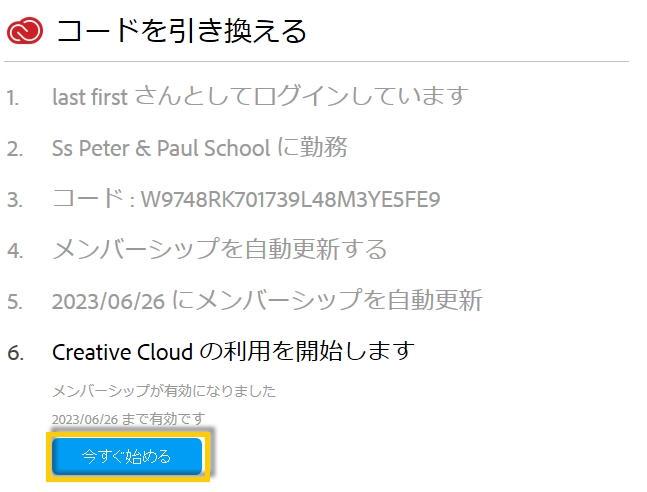Click the Creative Cloud logo icon
647x492 pixels.
pos(23,32)
